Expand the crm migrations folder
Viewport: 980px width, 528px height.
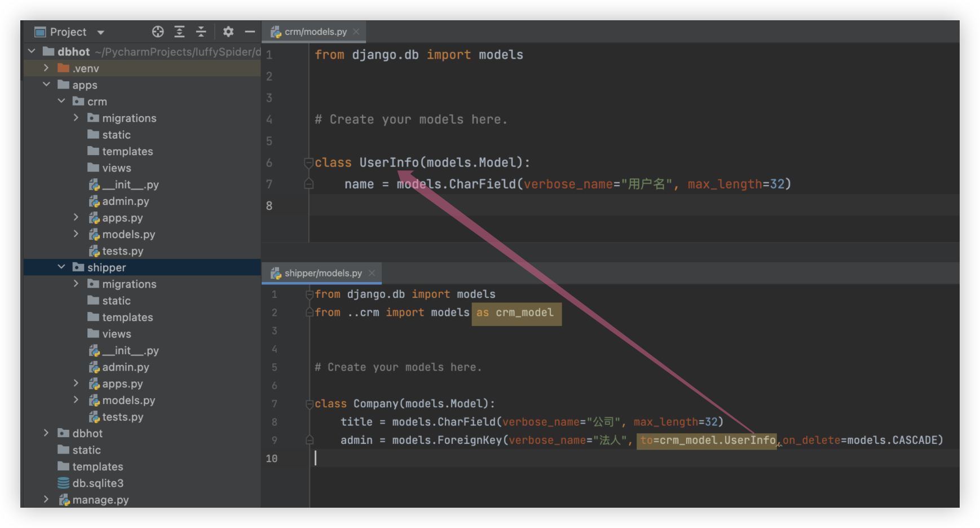pos(76,118)
